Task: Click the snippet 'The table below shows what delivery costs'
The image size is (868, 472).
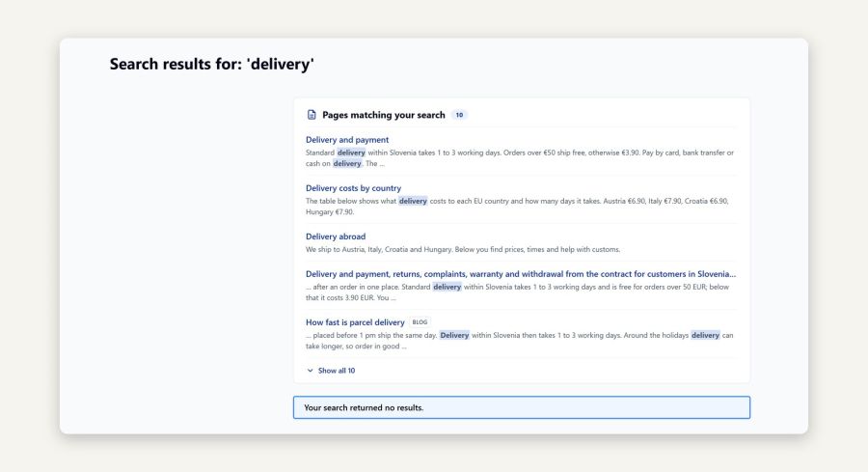Action: (x=517, y=207)
